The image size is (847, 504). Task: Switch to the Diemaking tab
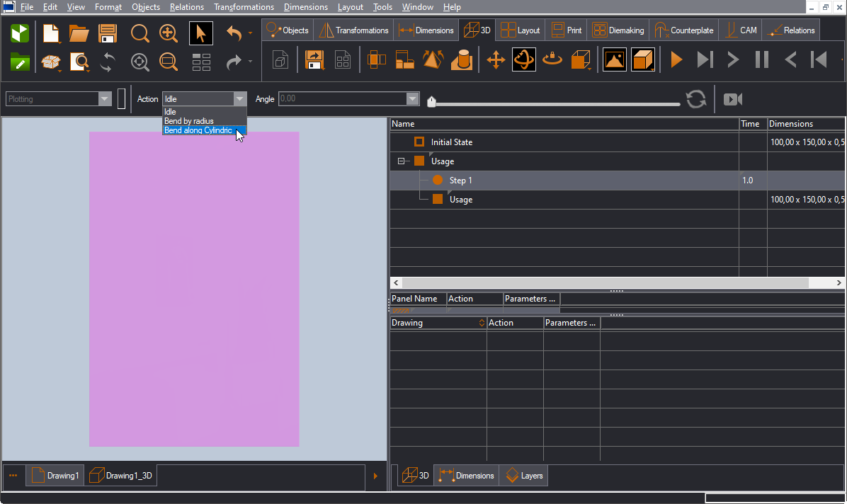pos(618,30)
